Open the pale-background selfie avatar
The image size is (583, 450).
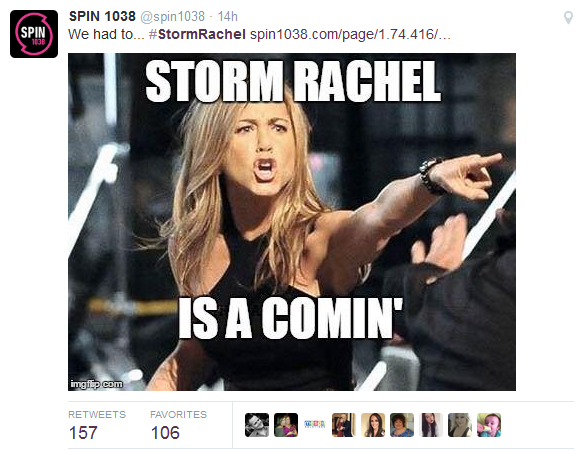pos(431,425)
